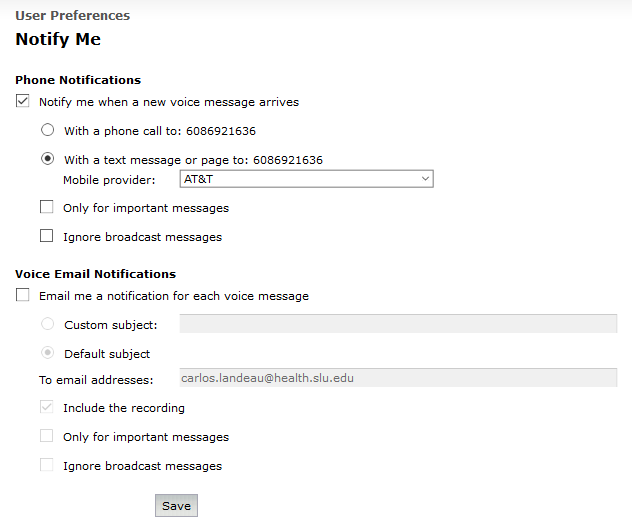Toggle Include the recording checkbox

point(46,407)
